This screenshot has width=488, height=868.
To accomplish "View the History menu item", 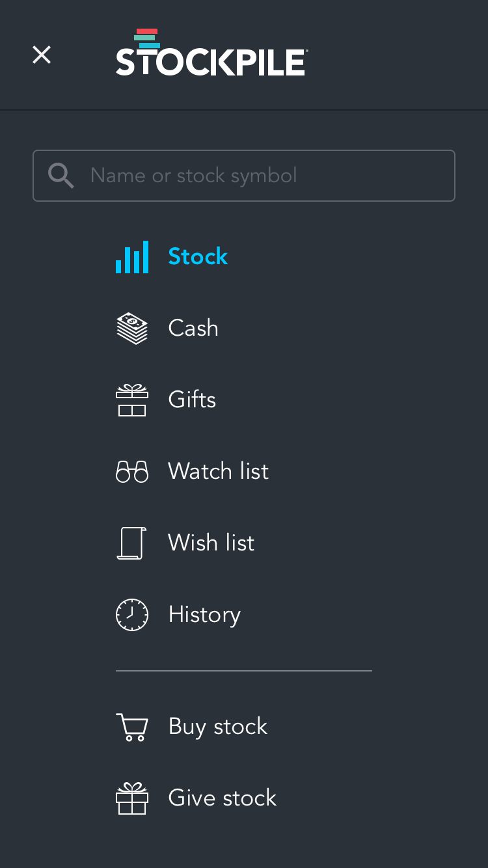I will (204, 615).
